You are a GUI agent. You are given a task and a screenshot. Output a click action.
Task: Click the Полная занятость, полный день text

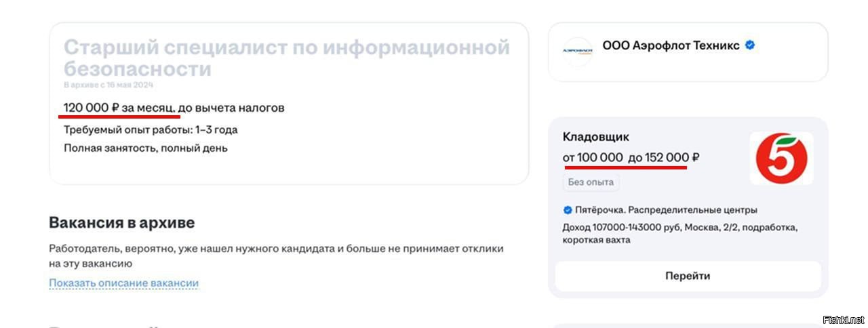[x=146, y=148]
